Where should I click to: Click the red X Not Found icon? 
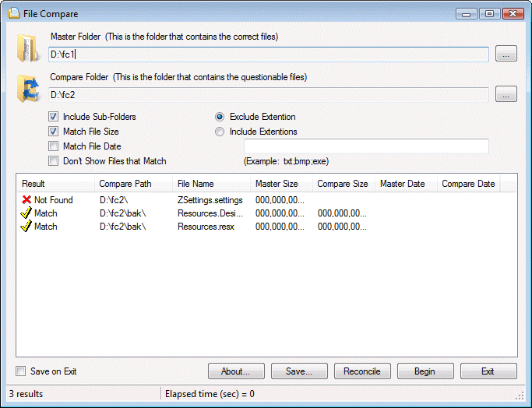tap(26, 200)
